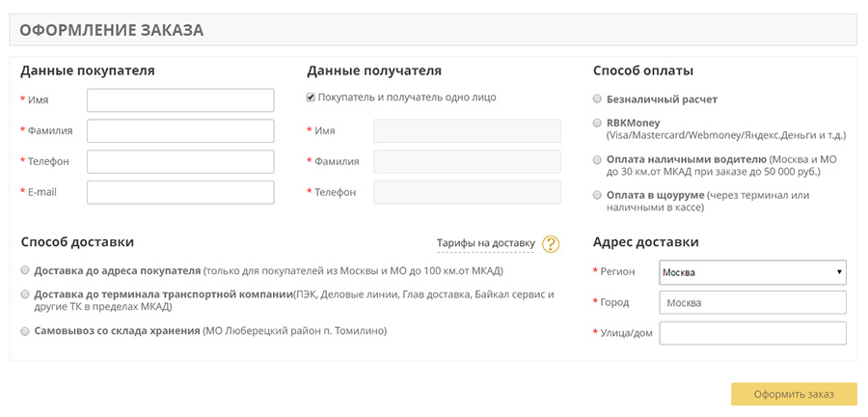868x417 pixels.
Task: Focus the buyer Фамилия field
Action: [x=180, y=131]
